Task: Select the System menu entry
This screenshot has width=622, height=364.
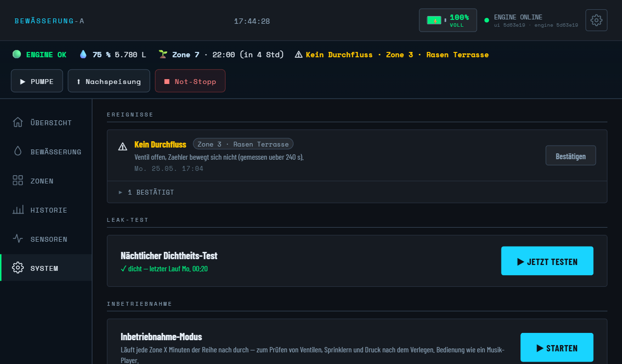Action: click(46, 268)
